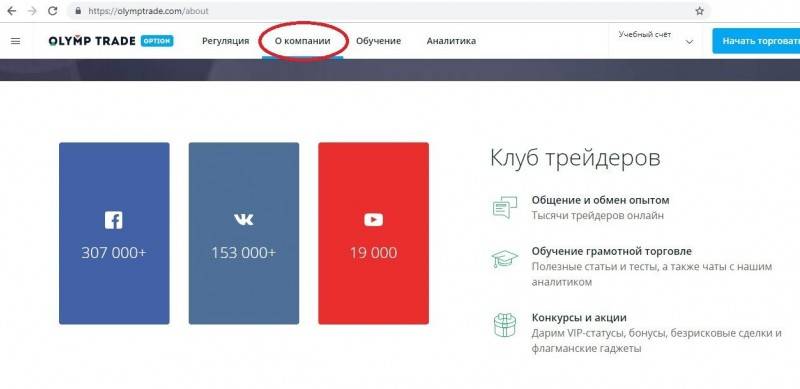Image resolution: width=800 pixels, height=389 pixels.
Task: Click the browser back arrow
Action: click(x=11, y=11)
